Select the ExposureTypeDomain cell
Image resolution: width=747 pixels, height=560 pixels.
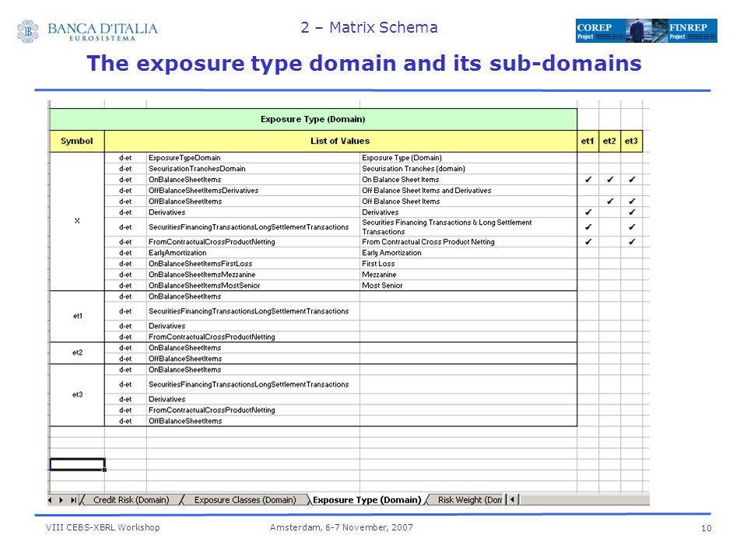[253, 158]
